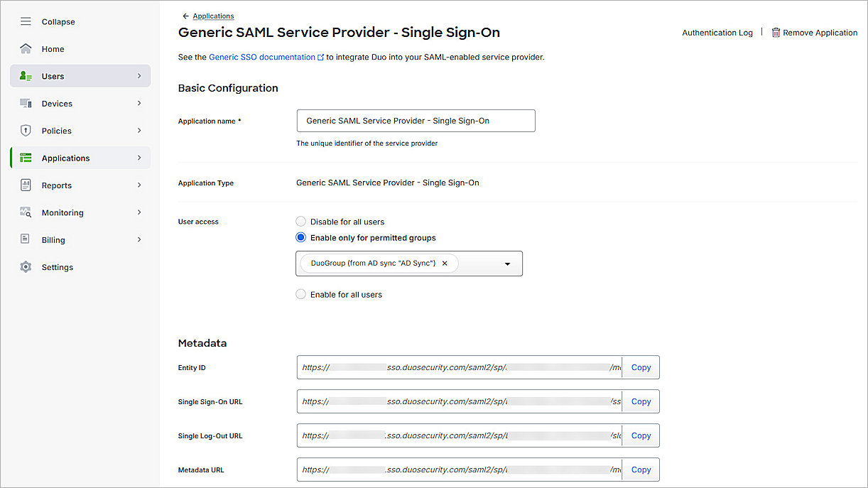Go back to Applications breadcrumb
The image size is (868, 488).
212,16
